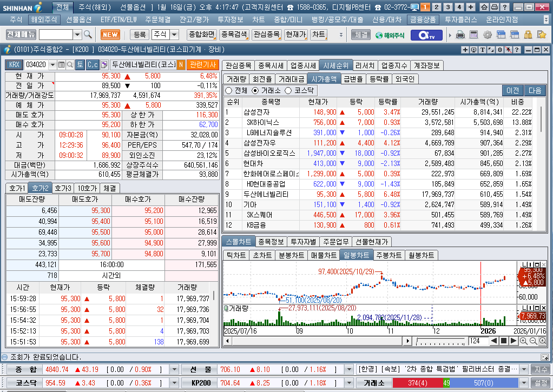This screenshot has width=553, height=392.
Task: Open the main menu search box dropdown
Action: point(77,35)
